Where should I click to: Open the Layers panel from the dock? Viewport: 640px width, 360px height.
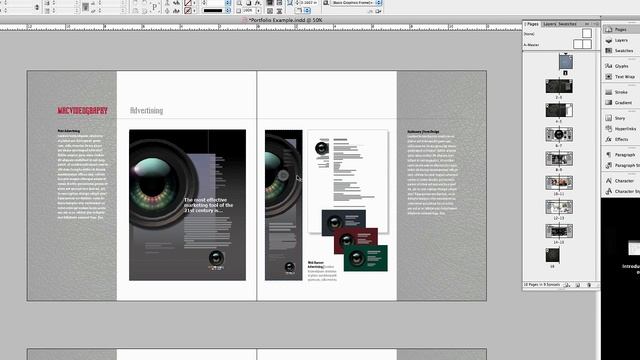coord(620,40)
